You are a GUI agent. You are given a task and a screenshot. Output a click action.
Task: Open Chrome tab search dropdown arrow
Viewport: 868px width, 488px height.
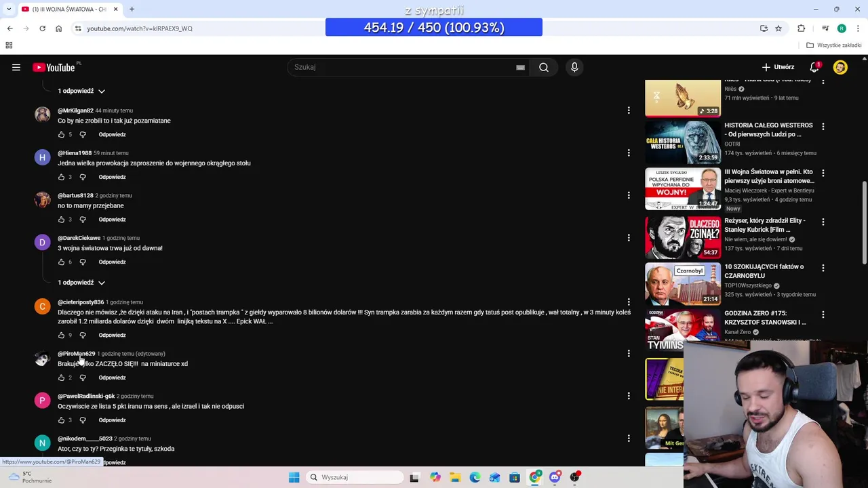coord(8,9)
